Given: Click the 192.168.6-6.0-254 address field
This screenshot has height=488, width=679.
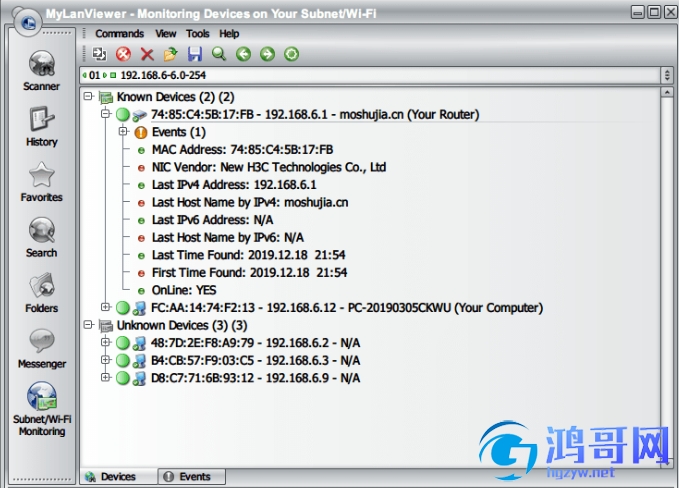Looking at the screenshot, I should click(x=370, y=75).
